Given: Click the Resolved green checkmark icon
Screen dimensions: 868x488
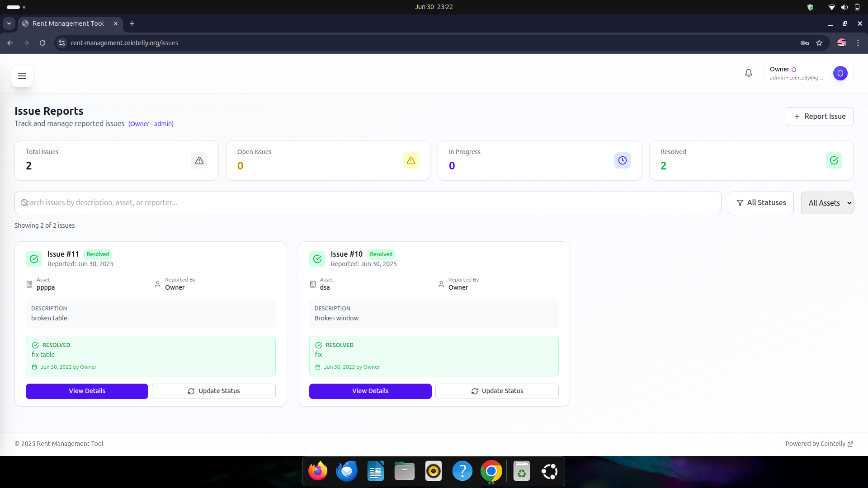Looking at the screenshot, I should (x=834, y=160).
